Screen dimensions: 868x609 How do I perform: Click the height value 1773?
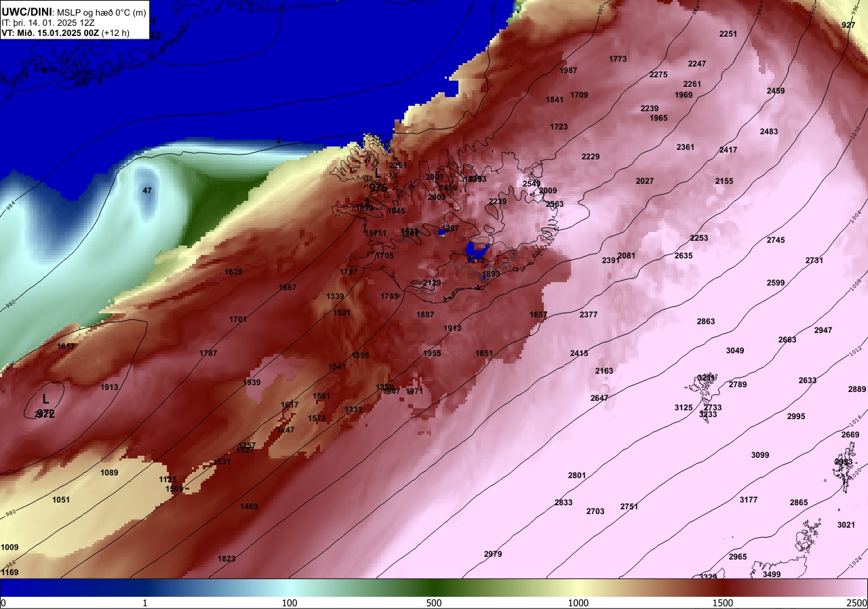click(x=618, y=59)
